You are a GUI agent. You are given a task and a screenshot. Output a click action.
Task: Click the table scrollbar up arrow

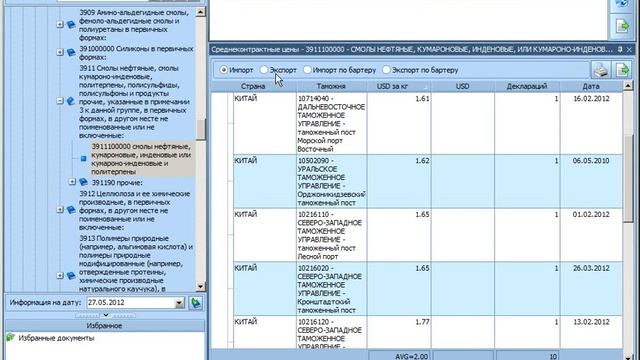coord(628,86)
